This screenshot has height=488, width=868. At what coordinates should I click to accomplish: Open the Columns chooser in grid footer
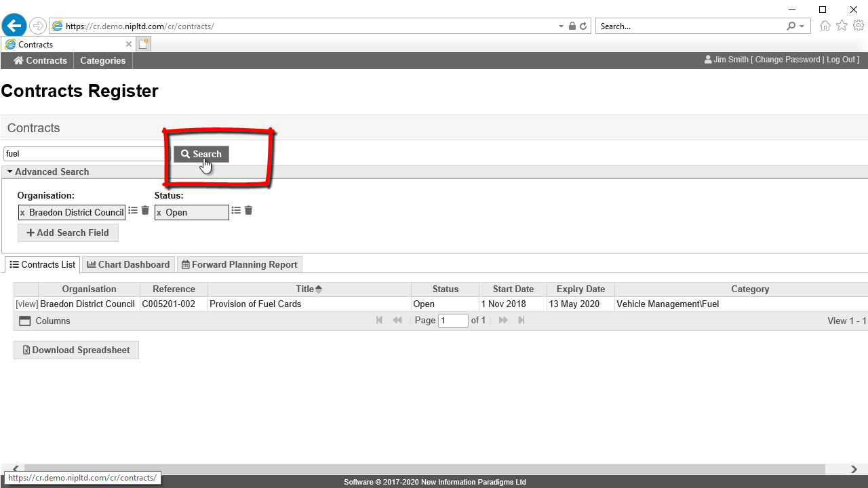(45, 321)
